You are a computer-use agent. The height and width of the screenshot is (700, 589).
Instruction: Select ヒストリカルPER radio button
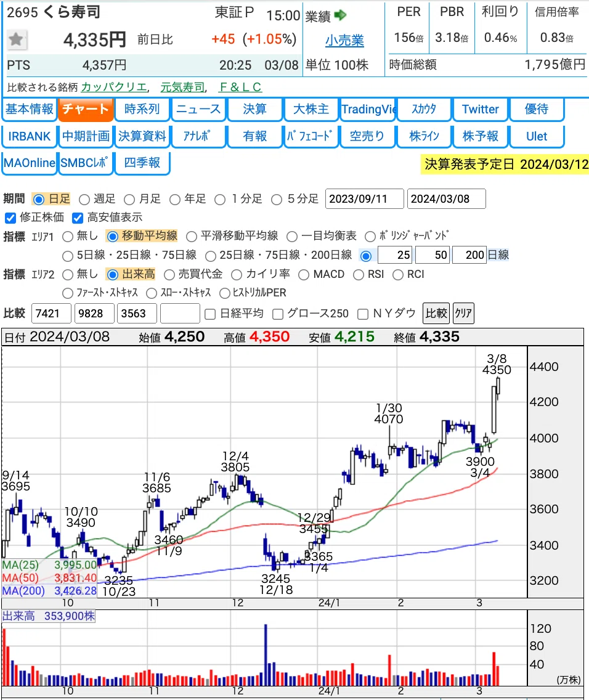pos(225,293)
